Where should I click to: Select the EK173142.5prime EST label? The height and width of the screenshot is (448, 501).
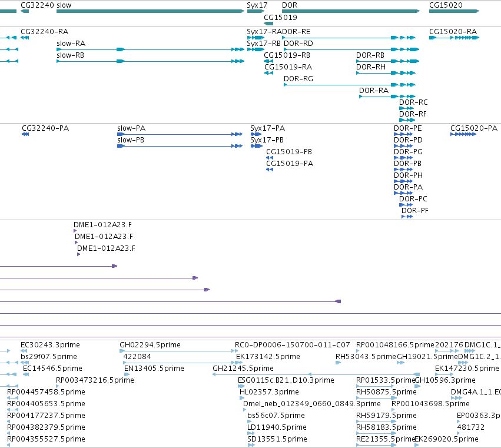point(268,357)
